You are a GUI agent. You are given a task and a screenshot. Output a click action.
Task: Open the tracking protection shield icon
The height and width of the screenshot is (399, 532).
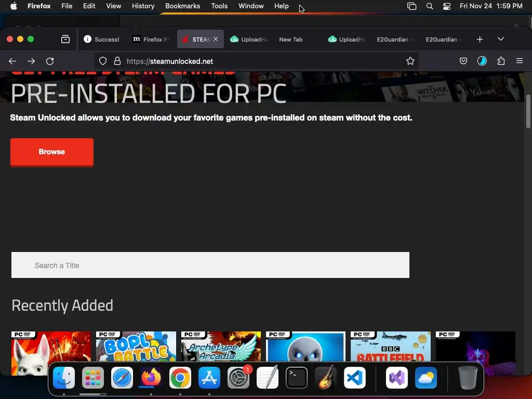(103, 61)
